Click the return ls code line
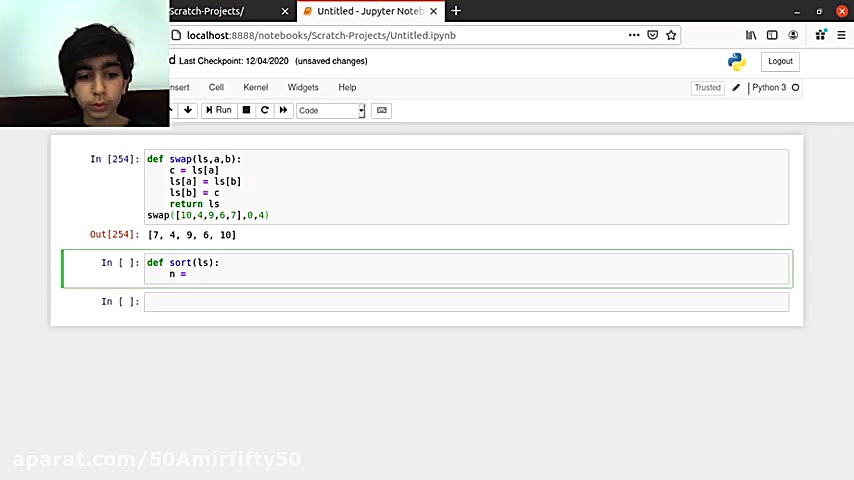 click(x=194, y=204)
